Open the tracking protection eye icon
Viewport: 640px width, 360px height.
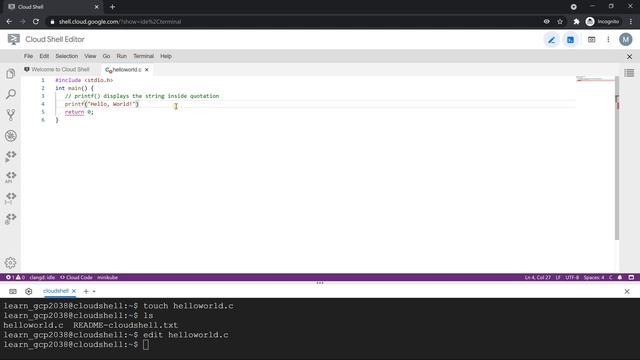point(546,22)
